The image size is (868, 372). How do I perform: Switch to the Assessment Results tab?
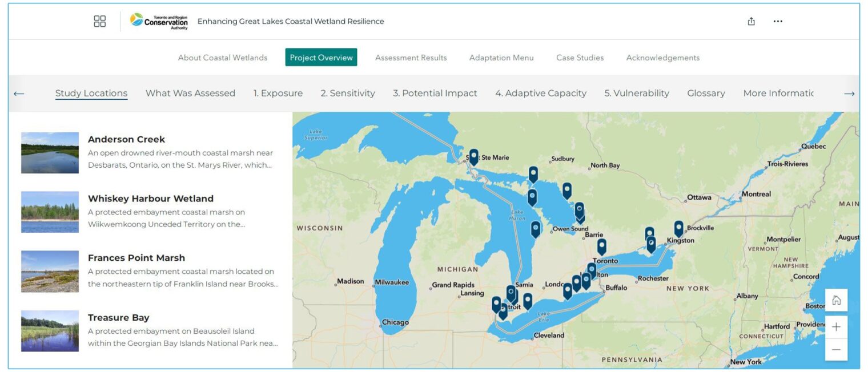(411, 57)
